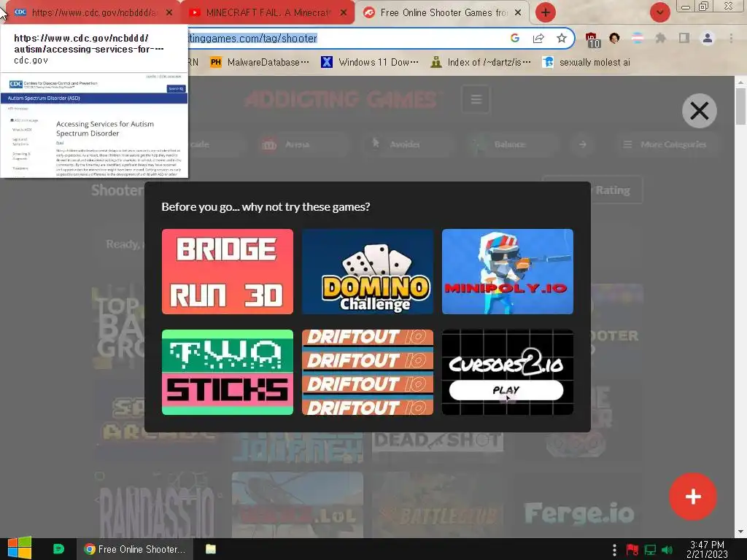Viewport: 747px width, 560px height.
Task: Close the Minecraft Fail YouTube tab
Action: click(344, 13)
